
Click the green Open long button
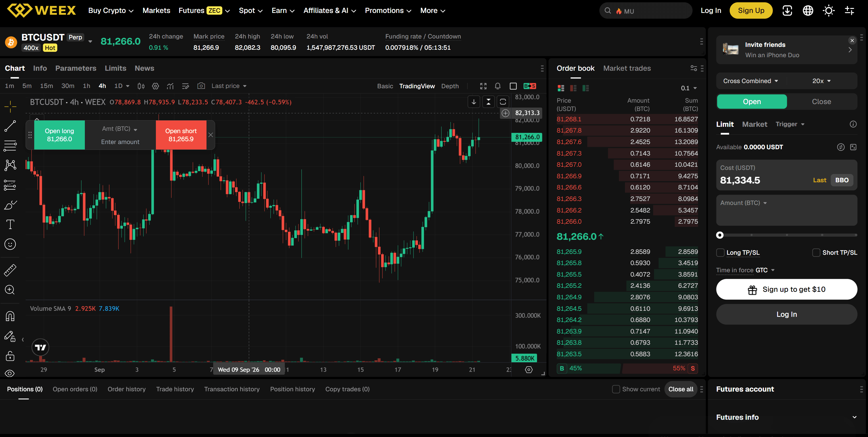pyautogui.click(x=59, y=135)
